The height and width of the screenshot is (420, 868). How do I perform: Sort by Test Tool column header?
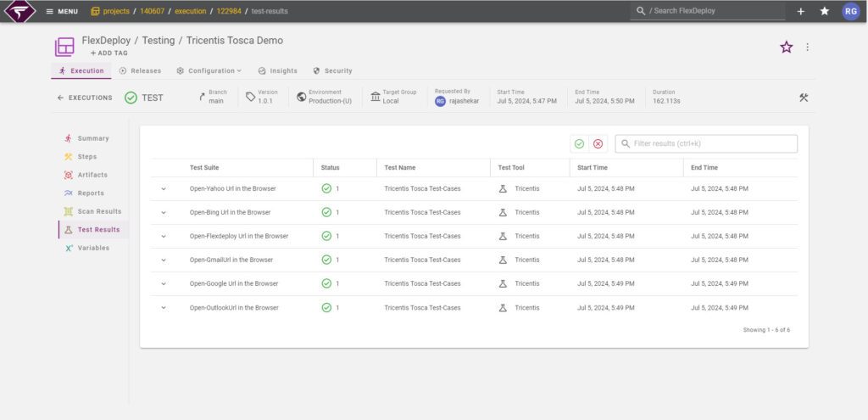pos(511,167)
